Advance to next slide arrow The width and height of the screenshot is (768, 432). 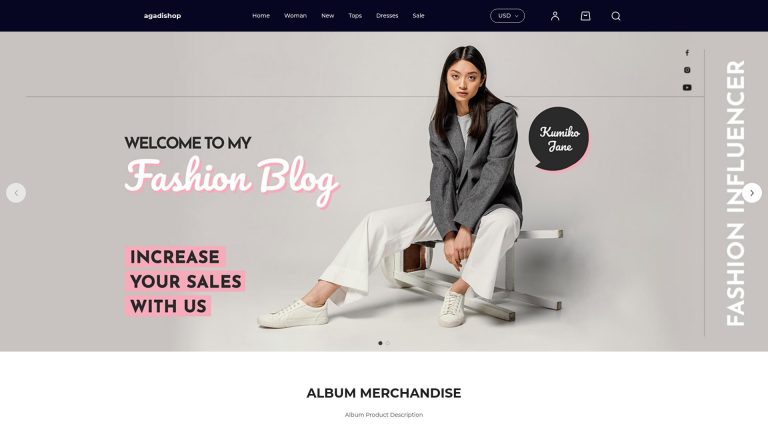(x=752, y=193)
